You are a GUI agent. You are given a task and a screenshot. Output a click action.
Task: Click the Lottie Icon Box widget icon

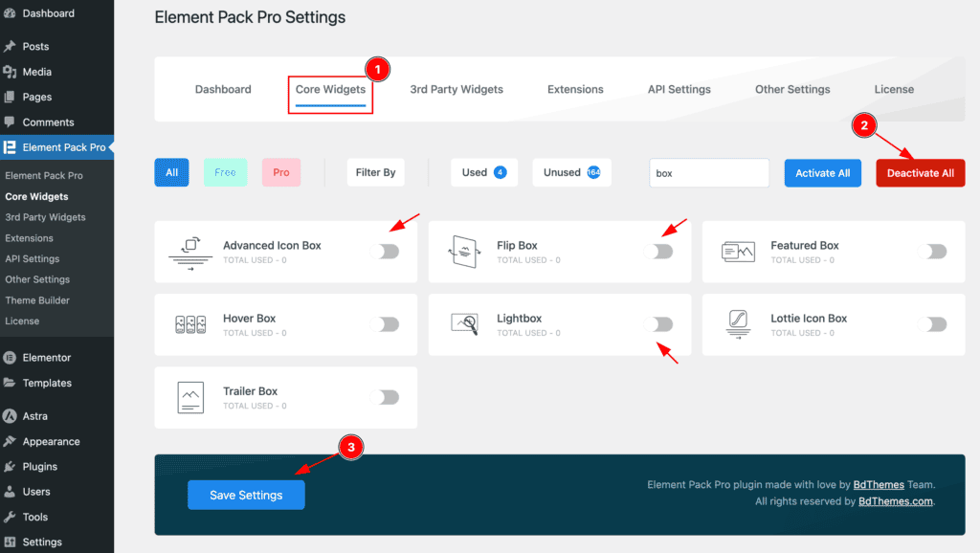pos(738,324)
